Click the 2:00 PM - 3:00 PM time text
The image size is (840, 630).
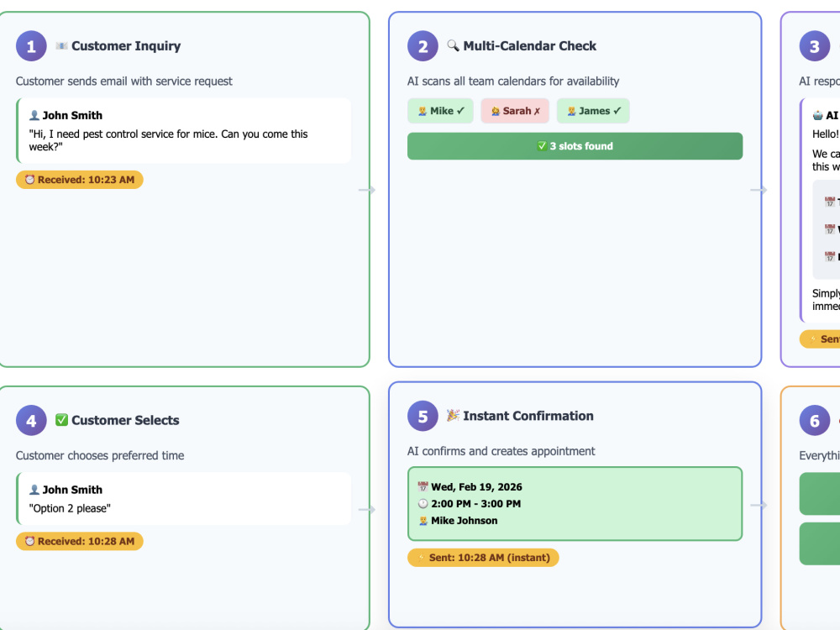coord(475,503)
